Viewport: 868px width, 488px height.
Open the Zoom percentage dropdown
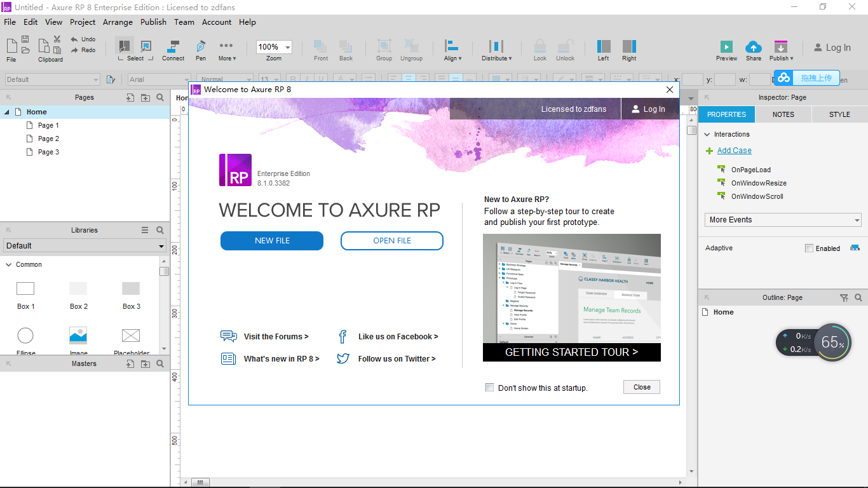(x=273, y=46)
